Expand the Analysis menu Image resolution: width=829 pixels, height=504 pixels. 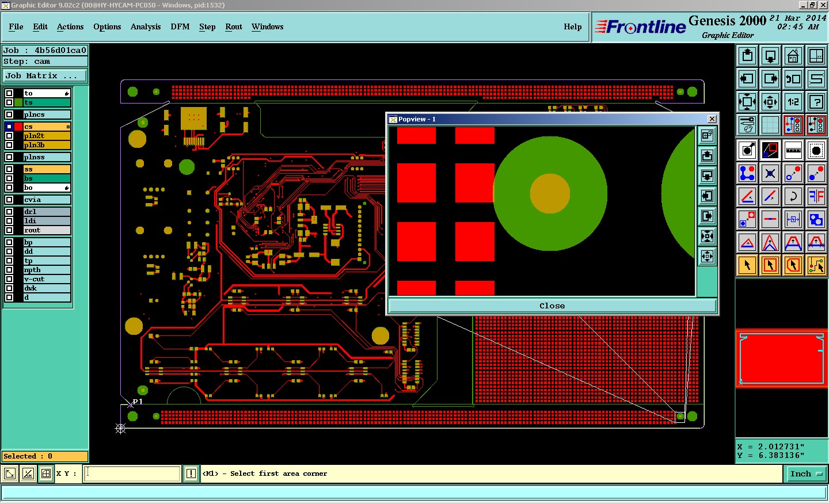(145, 27)
